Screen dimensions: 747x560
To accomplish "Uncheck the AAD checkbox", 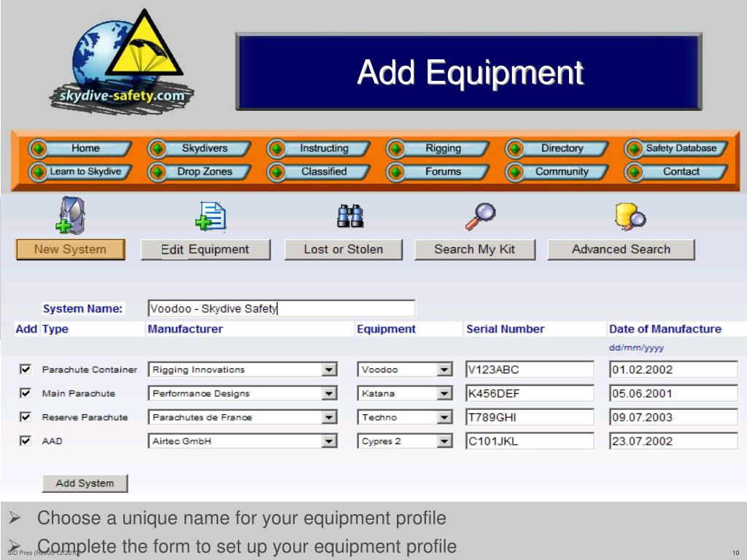I will click(26, 440).
